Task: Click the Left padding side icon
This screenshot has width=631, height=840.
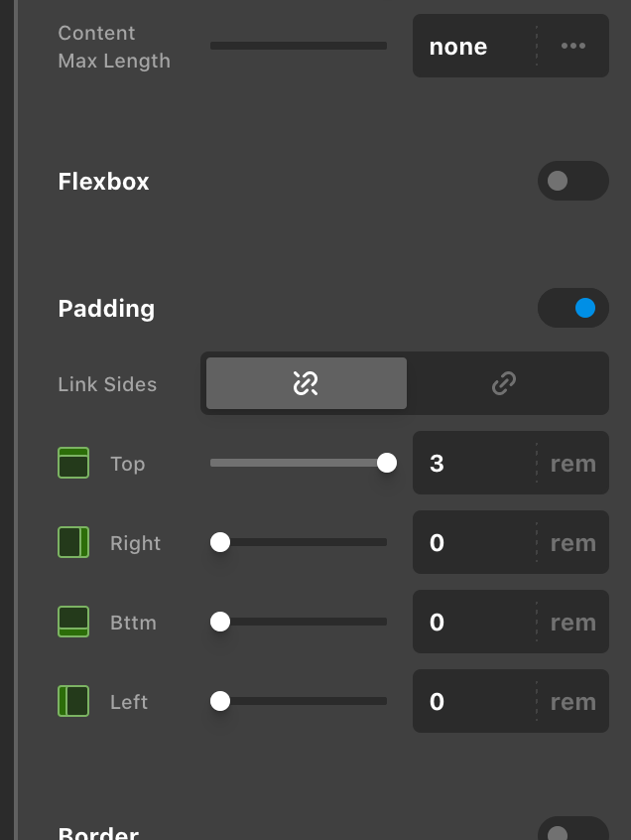Action: [73, 701]
